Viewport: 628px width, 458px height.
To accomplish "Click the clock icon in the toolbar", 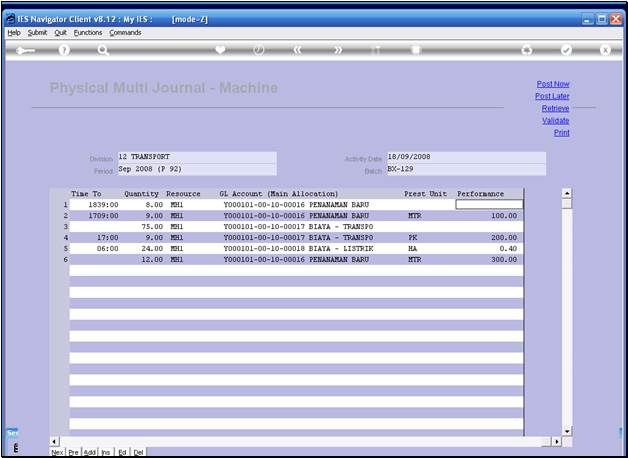I will pyautogui.click(x=259, y=50).
